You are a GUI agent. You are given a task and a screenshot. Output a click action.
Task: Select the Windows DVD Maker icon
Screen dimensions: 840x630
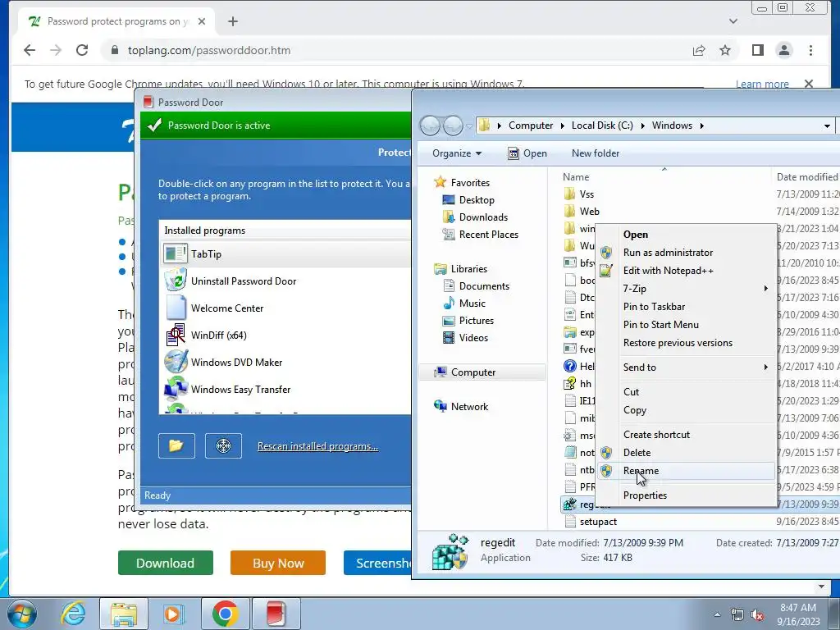click(x=176, y=362)
